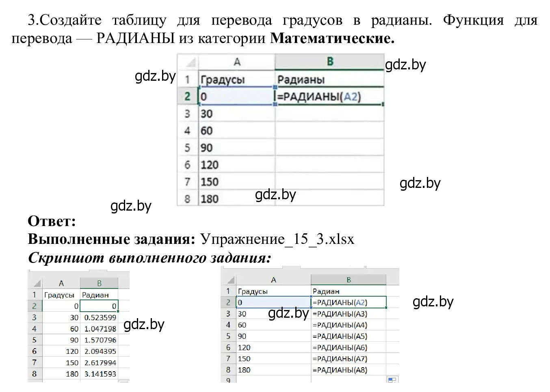Click formula cell =РАДИАНЫ(A4)
This screenshot has width=550, height=392.
(x=349, y=325)
